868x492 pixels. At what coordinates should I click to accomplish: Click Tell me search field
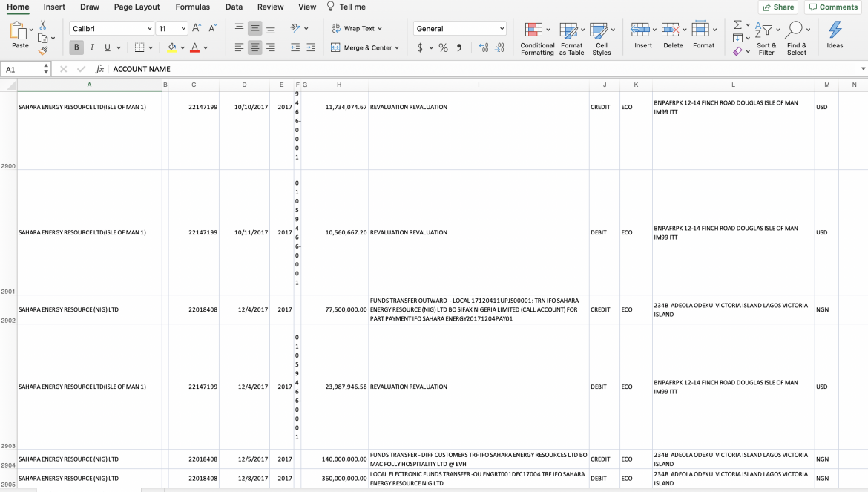(x=346, y=7)
